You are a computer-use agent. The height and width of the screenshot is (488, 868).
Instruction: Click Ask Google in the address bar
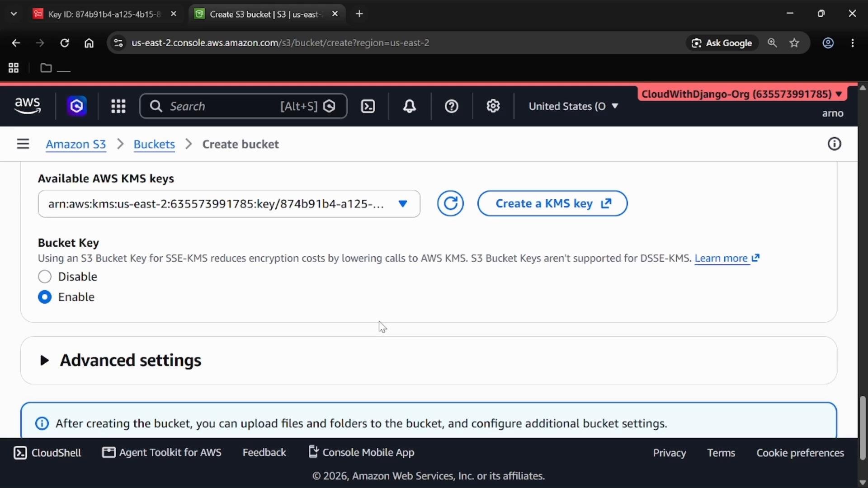[x=722, y=43]
